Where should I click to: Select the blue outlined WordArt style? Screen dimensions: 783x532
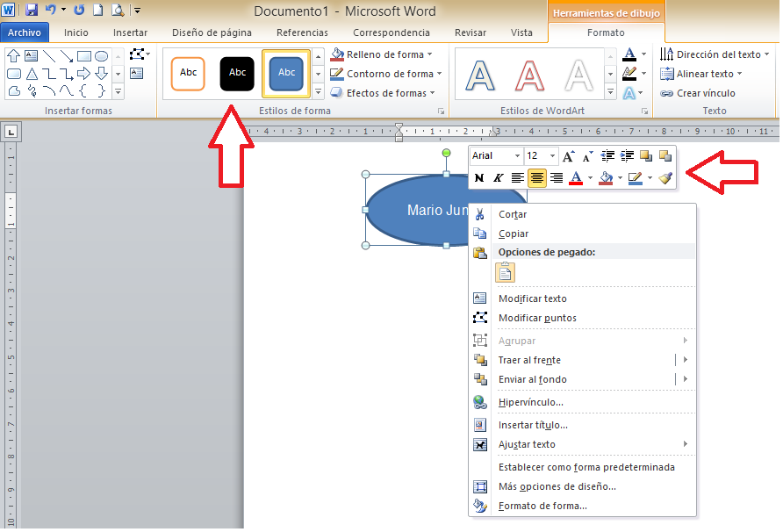(x=480, y=75)
